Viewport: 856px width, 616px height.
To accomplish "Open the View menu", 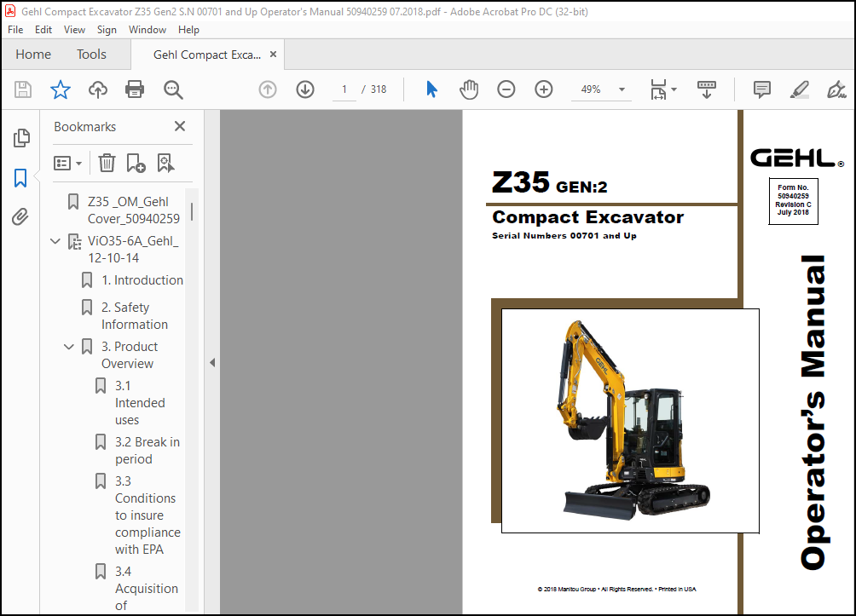I will (74, 30).
